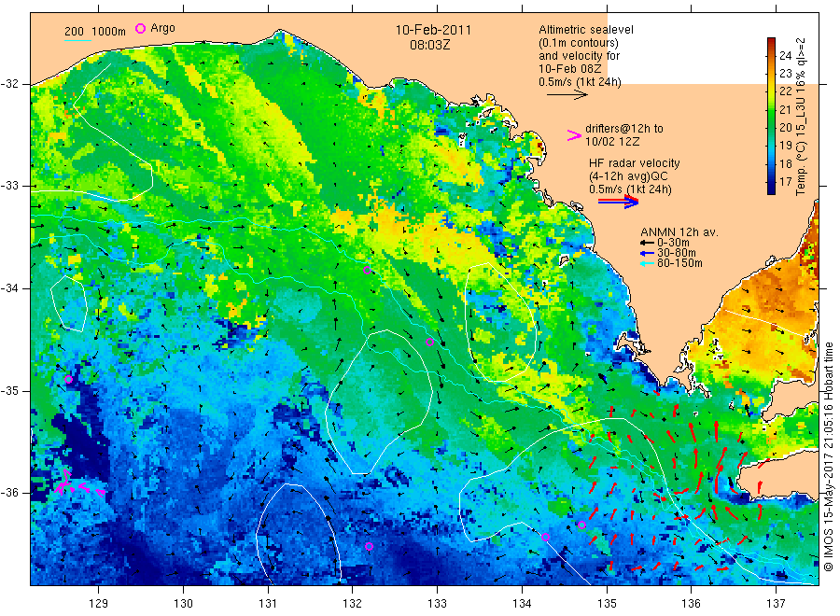
Task: Select Argo float marker near 134.3E 36.4S
Action: [x=545, y=538]
